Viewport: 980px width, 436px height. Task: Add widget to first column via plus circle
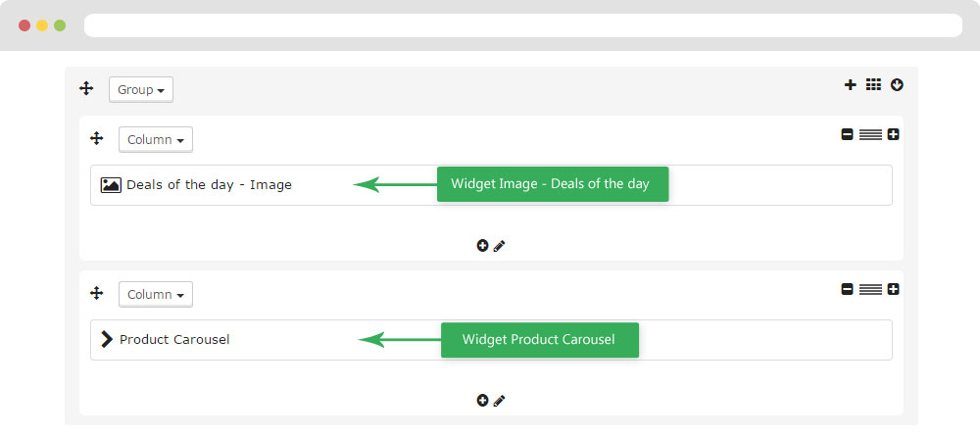tap(482, 246)
